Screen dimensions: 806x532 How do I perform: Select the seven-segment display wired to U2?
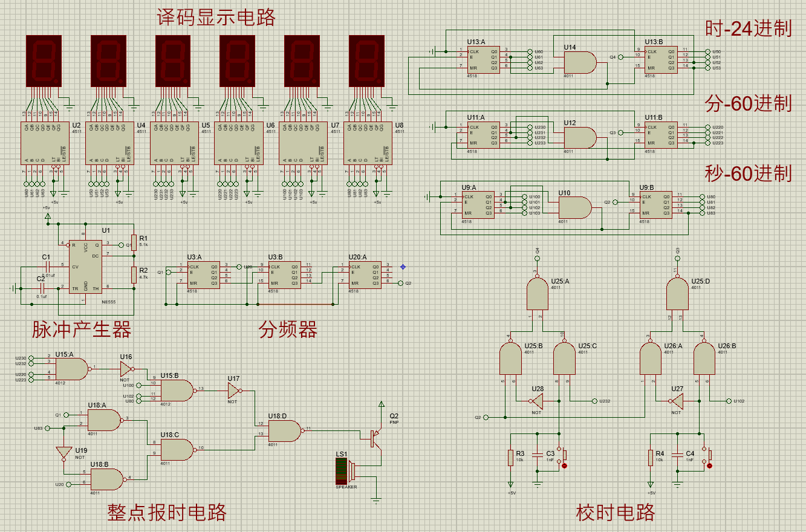[x=44, y=60]
